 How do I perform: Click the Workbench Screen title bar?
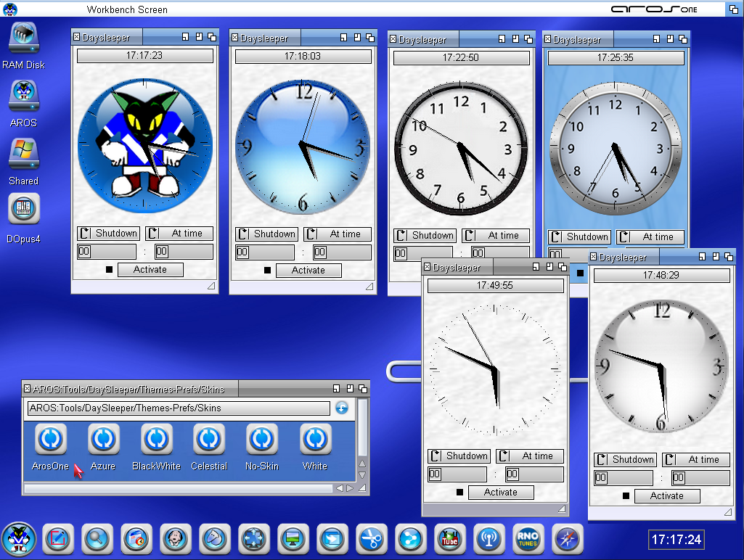[x=290, y=9]
